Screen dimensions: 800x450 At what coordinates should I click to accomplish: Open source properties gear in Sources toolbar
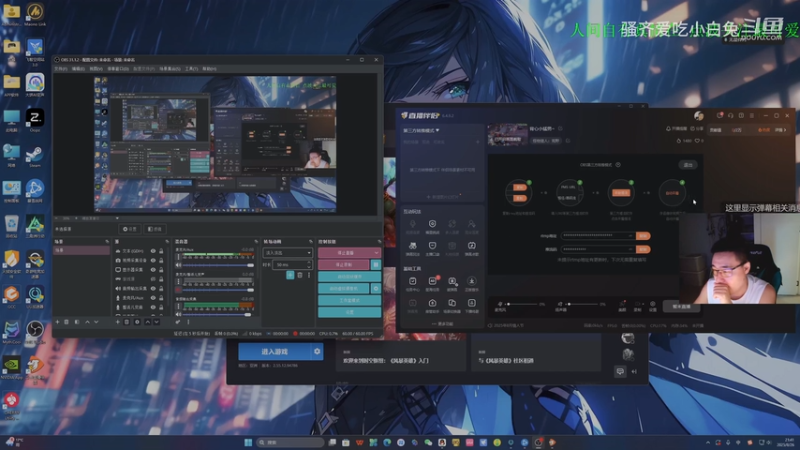coord(137,322)
